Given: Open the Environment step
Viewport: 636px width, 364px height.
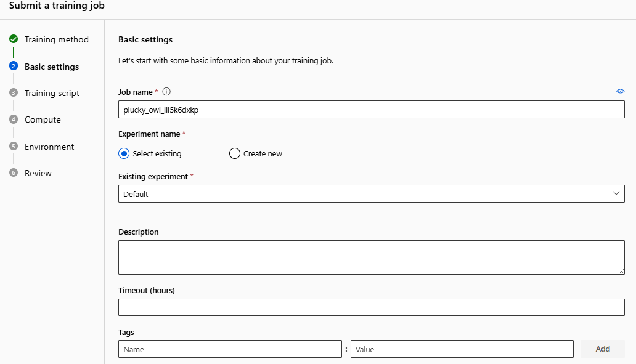Looking at the screenshot, I should point(49,147).
